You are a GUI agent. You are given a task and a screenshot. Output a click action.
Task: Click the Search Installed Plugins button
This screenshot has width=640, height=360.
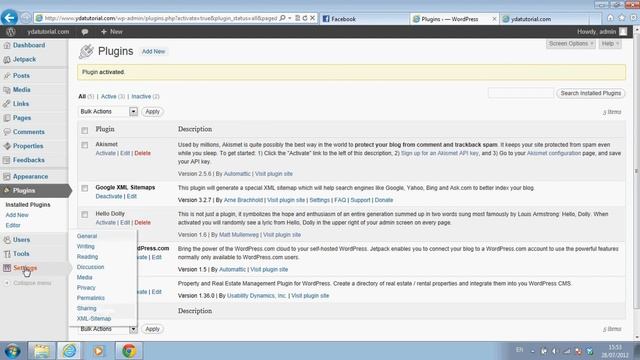tap(591, 93)
